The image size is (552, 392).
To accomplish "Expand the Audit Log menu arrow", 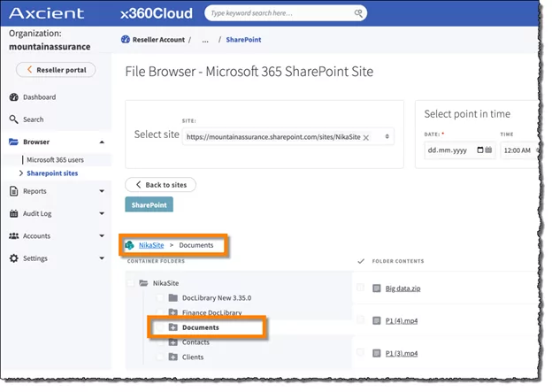I will (102, 213).
